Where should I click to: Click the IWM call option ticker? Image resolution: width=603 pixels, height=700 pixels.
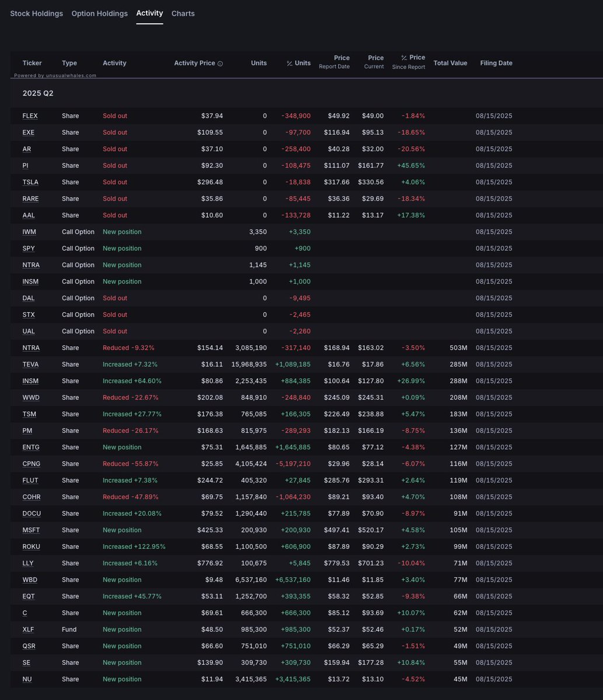click(29, 232)
